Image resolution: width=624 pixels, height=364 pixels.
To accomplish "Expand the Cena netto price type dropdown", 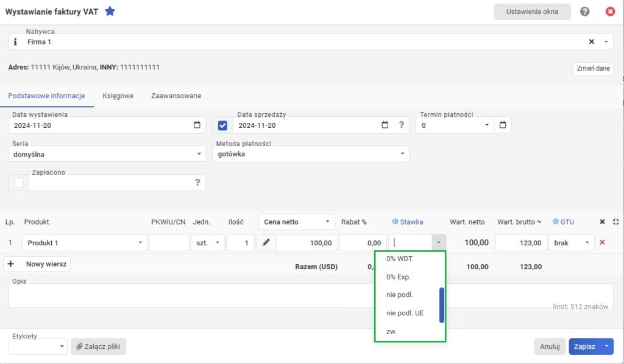I will pos(328,222).
